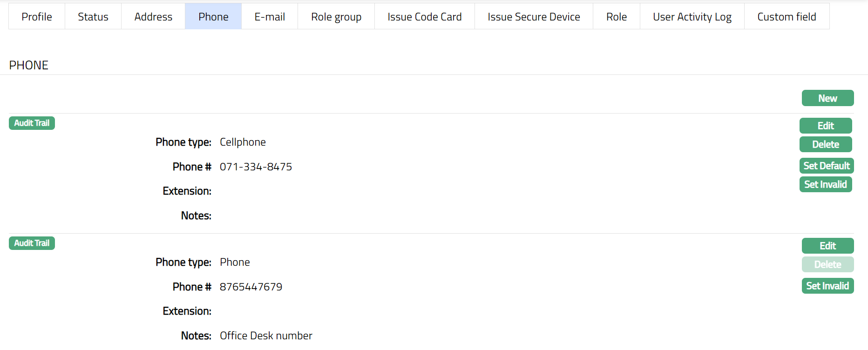Edit the Cellphone number entry
The image size is (868, 350).
[826, 126]
